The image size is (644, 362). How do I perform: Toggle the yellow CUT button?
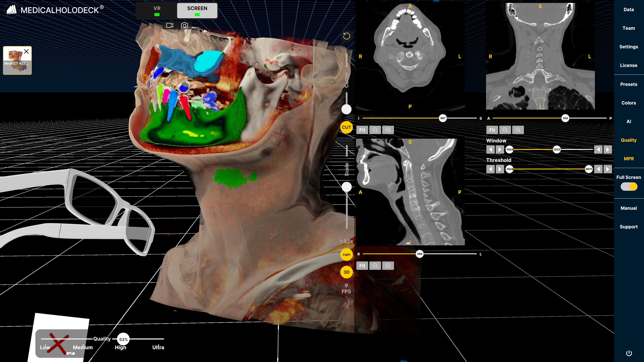click(346, 127)
